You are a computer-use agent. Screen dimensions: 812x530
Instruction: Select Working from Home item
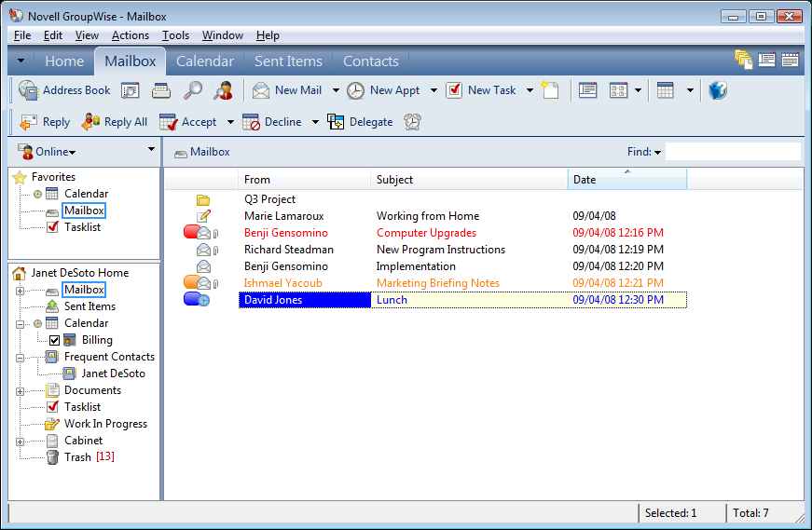pos(428,216)
